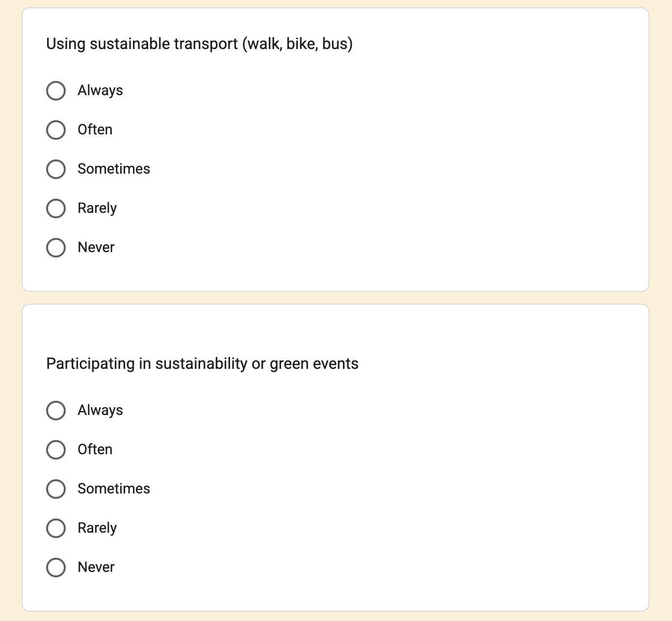
Task: Select Never radio circle for sustainable transport
Action: (x=56, y=248)
